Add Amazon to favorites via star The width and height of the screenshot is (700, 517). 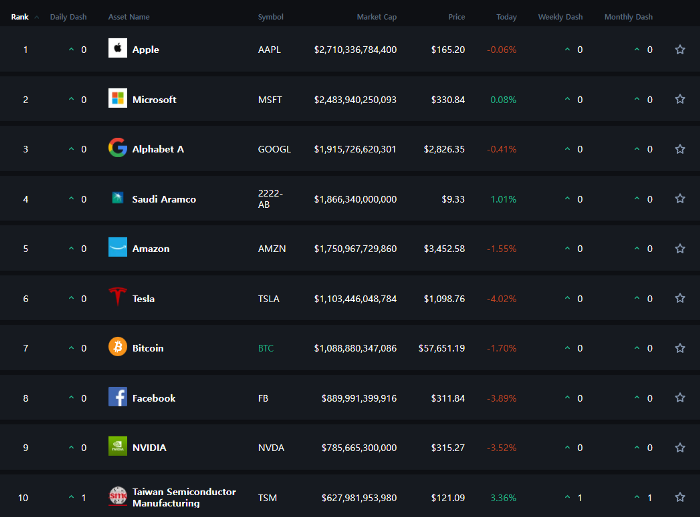[680, 249]
